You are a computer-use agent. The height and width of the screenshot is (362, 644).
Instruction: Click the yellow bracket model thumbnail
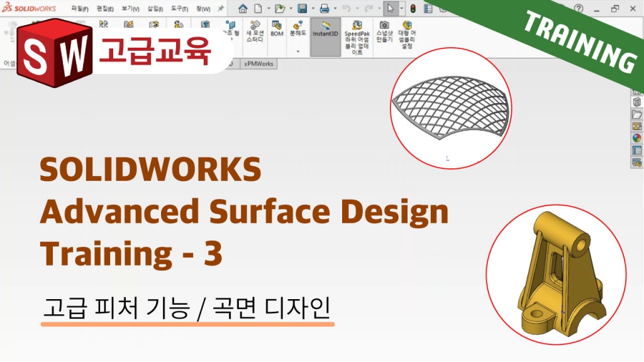[556, 274]
